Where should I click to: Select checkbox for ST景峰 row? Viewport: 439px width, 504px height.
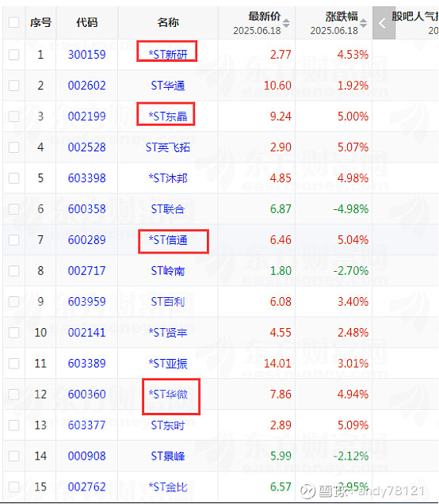tap(13, 456)
